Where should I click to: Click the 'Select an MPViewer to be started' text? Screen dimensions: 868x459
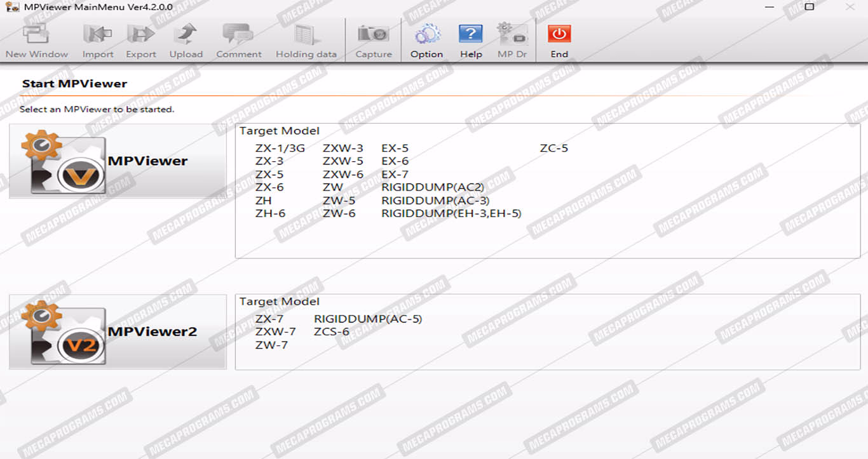click(x=97, y=109)
